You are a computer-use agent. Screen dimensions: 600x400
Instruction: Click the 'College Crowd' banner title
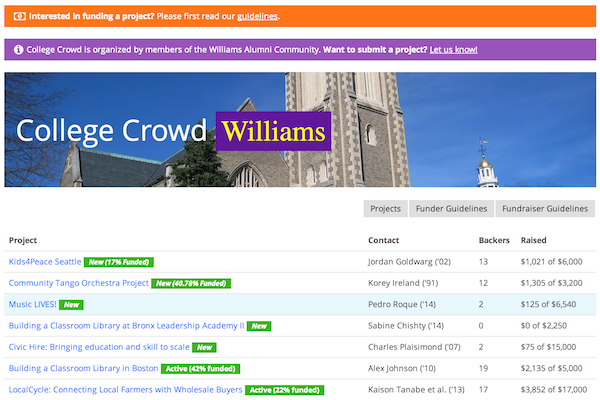coord(111,131)
